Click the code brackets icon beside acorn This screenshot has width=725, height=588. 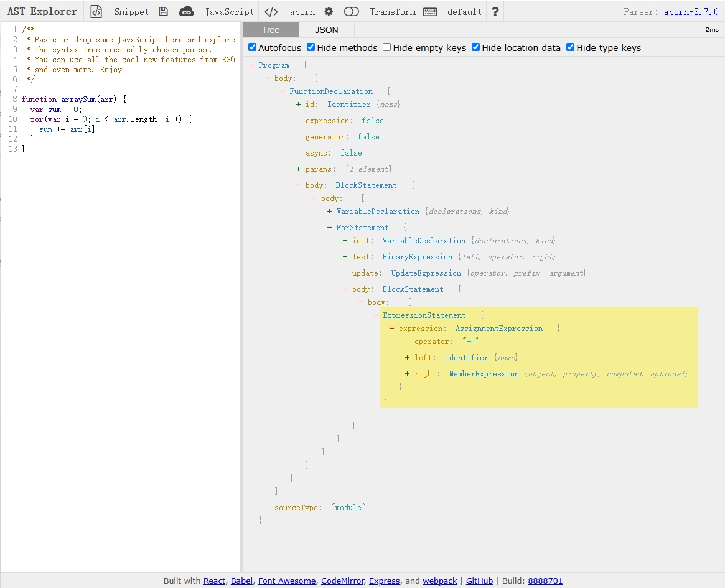point(271,12)
